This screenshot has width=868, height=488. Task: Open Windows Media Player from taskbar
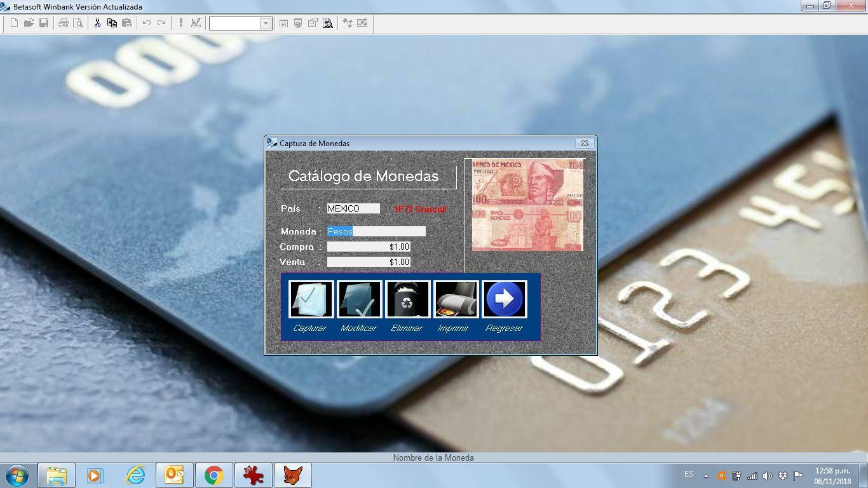click(95, 475)
